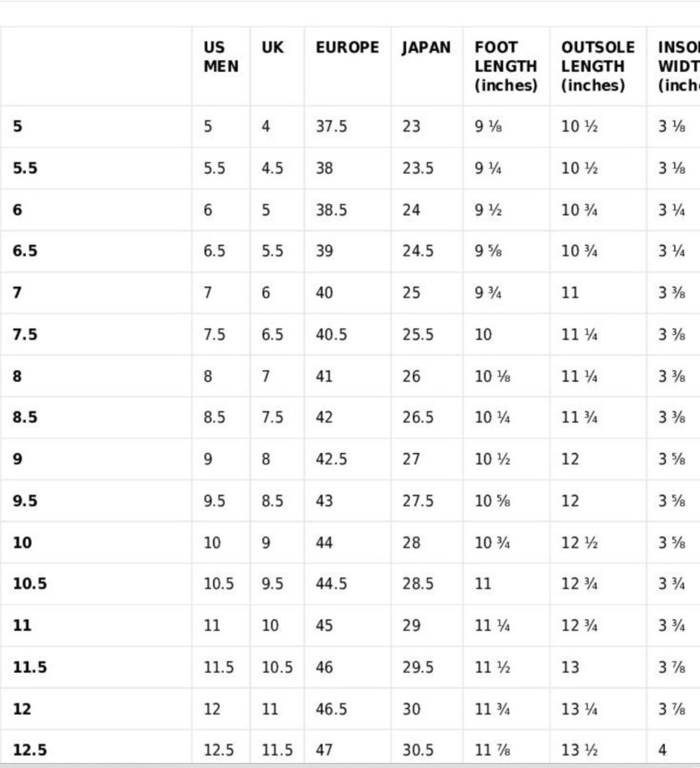Click the bold 12.5 row label
The width and height of the screenshot is (700, 768).
pyautogui.click(x=30, y=750)
